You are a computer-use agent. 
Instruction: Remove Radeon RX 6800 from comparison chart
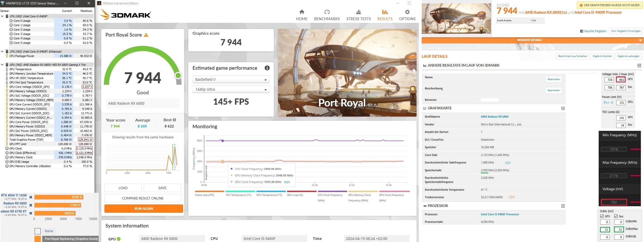(31, 205)
